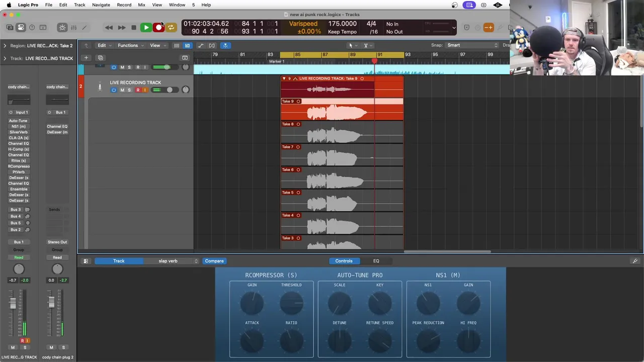Switch to the EQ tab in Smart Controls
Viewport: 644px width, 362px height.
tap(376, 261)
